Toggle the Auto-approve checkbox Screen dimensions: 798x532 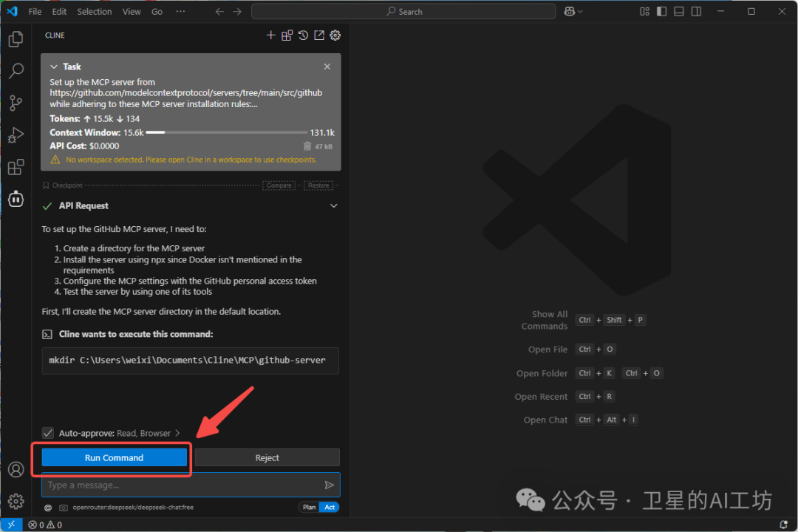point(48,433)
